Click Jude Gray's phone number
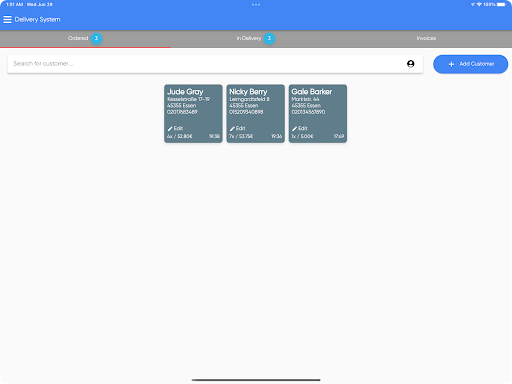Image resolution: width=512 pixels, height=384 pixels. (182, 112)
